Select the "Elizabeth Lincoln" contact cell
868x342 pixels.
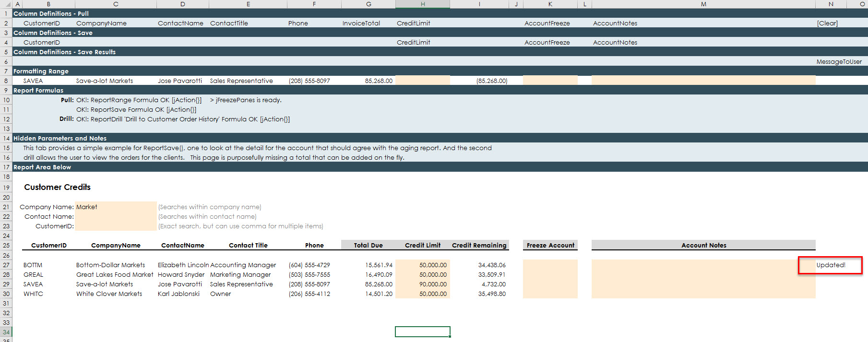pos(183,265)
